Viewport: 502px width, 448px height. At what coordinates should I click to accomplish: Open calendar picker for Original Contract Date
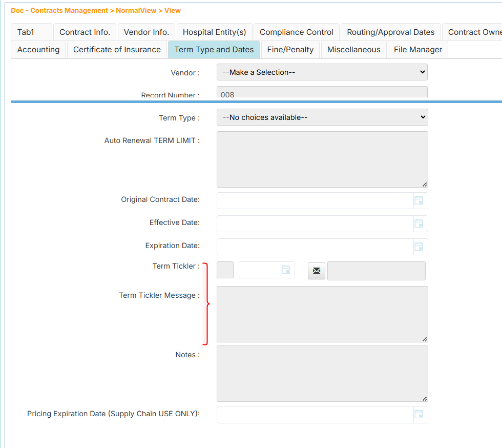[x=419, y=200]
